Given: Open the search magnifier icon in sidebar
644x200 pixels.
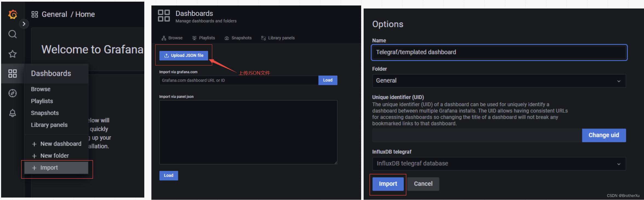Looking at the screenshot, I should [x=13, y=34].
